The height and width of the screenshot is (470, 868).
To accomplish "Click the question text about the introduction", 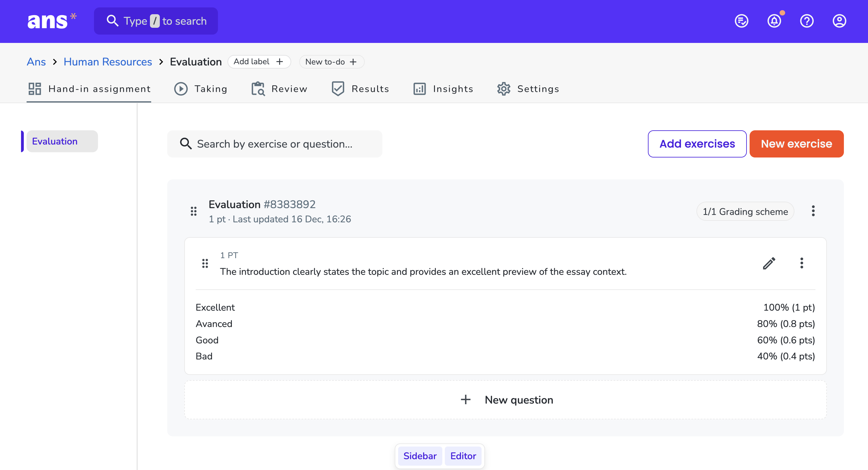I will coord(423,271).
